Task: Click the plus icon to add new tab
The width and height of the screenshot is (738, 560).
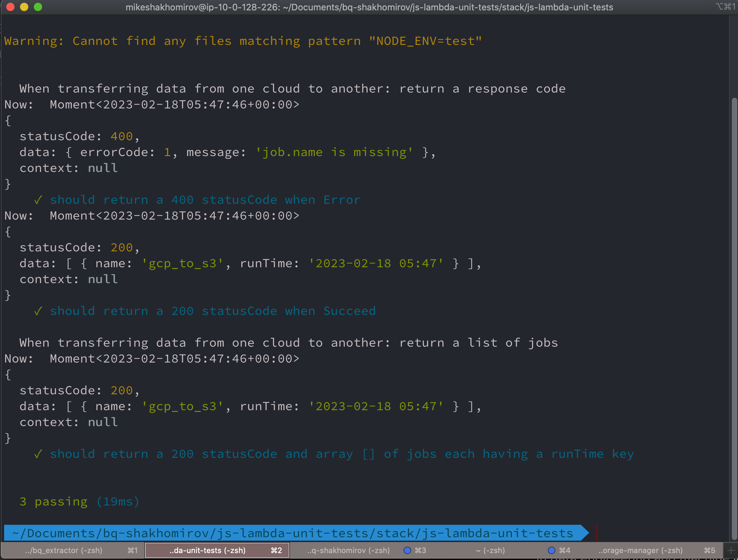Action: (731, 550)
